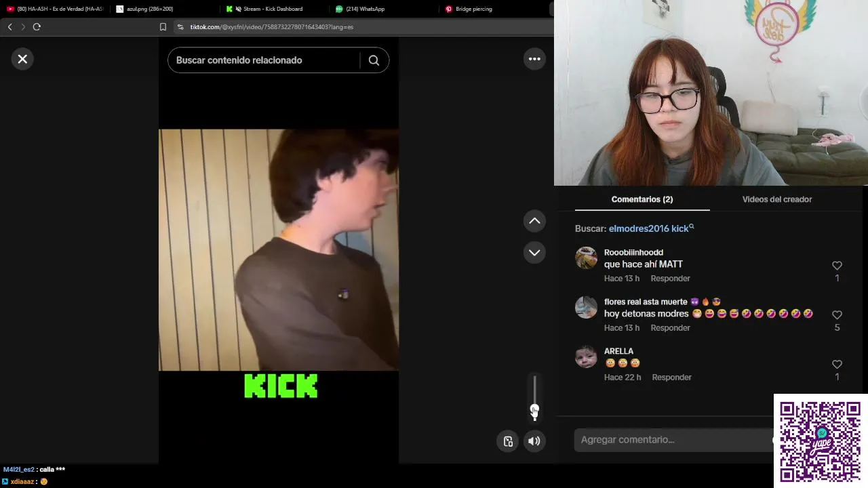Viewport: 868px width, 488px height.
Task: Click the Yape QR code overlay
Action: tap(821, 441)
